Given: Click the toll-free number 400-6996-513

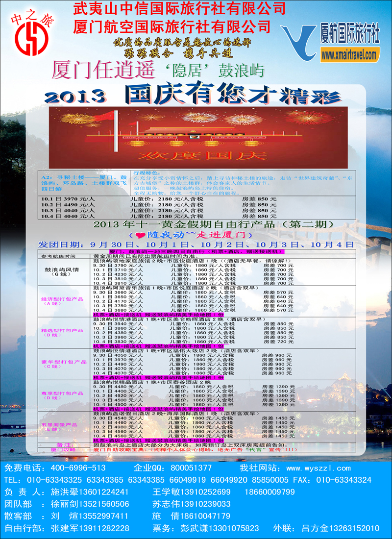Looking at the screenshot, I should point(78,468).
